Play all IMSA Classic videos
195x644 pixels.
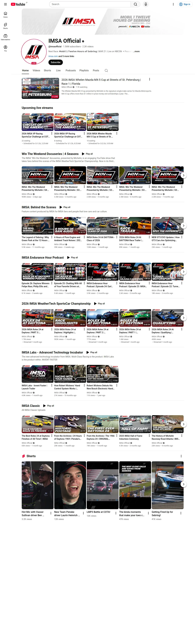(49, 406)
